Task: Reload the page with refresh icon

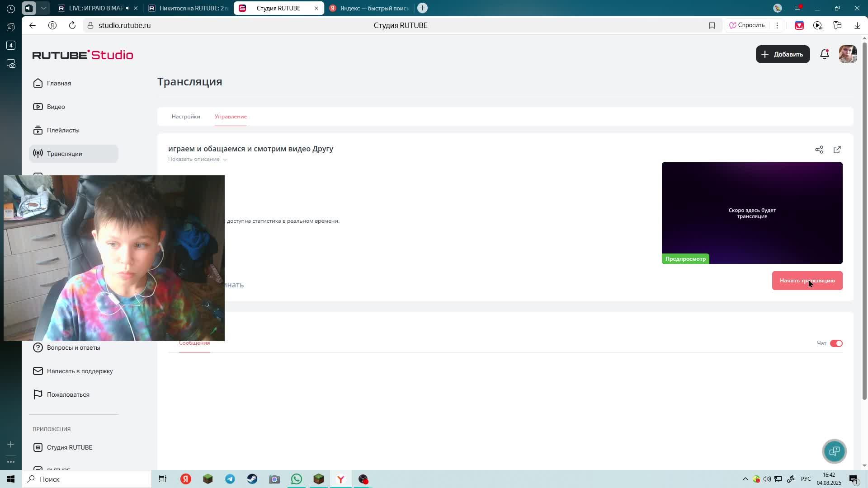Action: (72, 25)
